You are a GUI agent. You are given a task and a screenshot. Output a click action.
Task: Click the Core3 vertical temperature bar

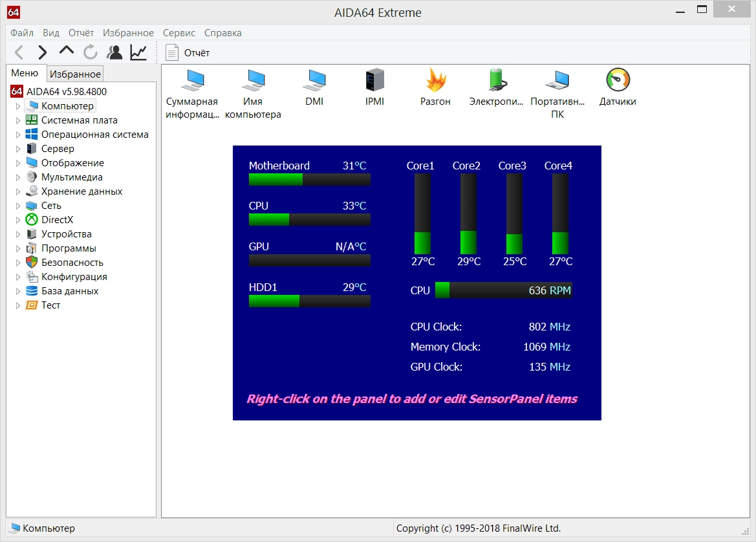514,214
